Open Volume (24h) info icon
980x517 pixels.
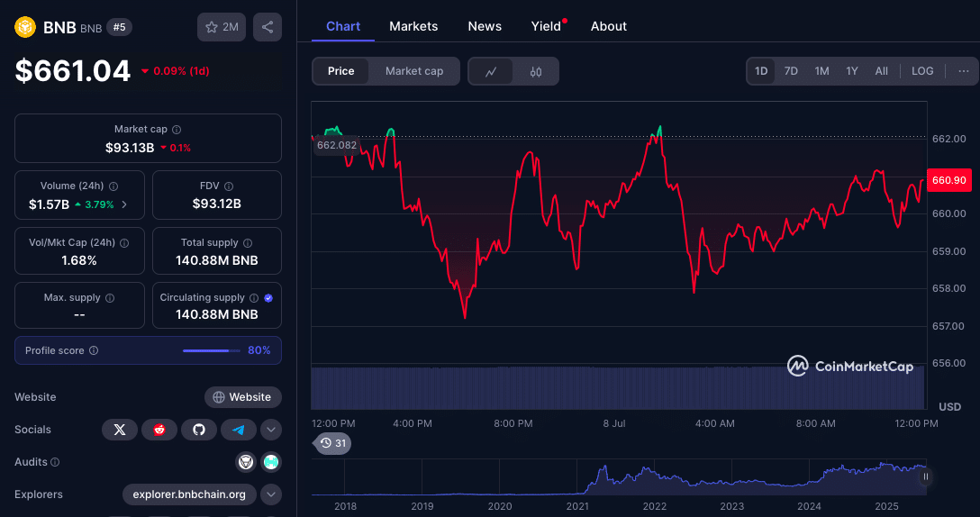113,186
